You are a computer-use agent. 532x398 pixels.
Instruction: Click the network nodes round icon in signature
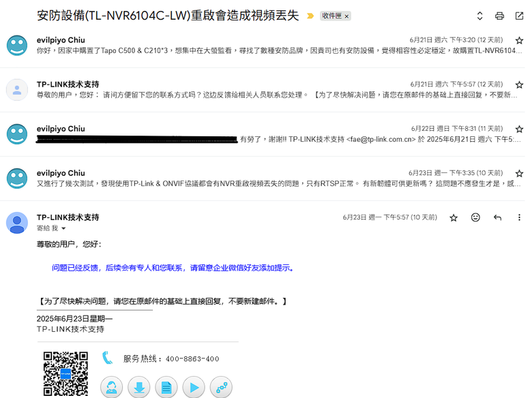click(221, 387)
